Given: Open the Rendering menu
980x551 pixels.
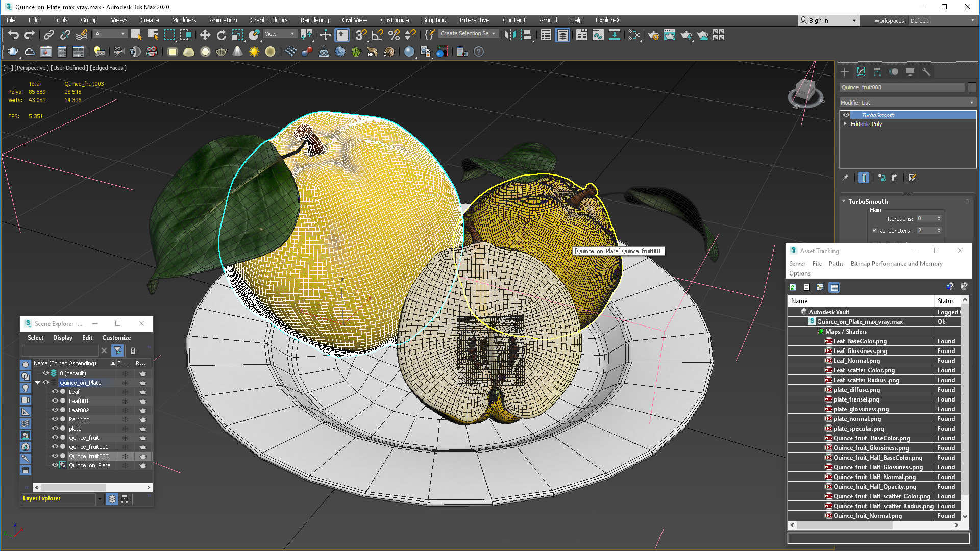Looking at the screenshot, I should tap(314, 20).
